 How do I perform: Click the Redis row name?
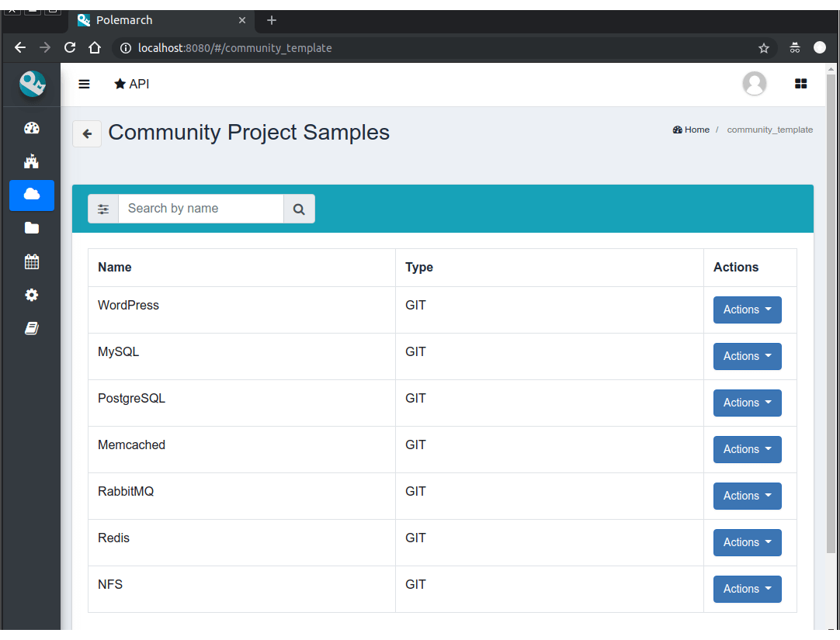click(x=113, y=538)
